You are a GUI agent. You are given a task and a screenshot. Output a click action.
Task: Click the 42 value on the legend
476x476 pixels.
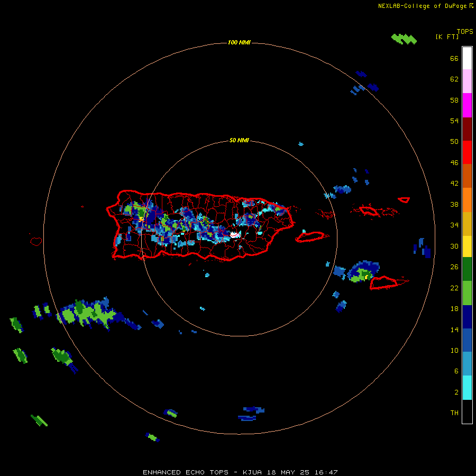[454, 184]
